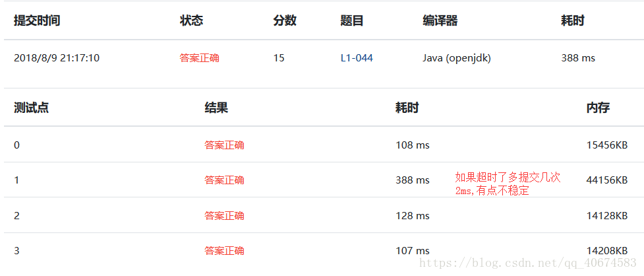Click the 内存 column header
This screenshot has height=276, width=644.
pyautogui.click(x=598, y=108)
